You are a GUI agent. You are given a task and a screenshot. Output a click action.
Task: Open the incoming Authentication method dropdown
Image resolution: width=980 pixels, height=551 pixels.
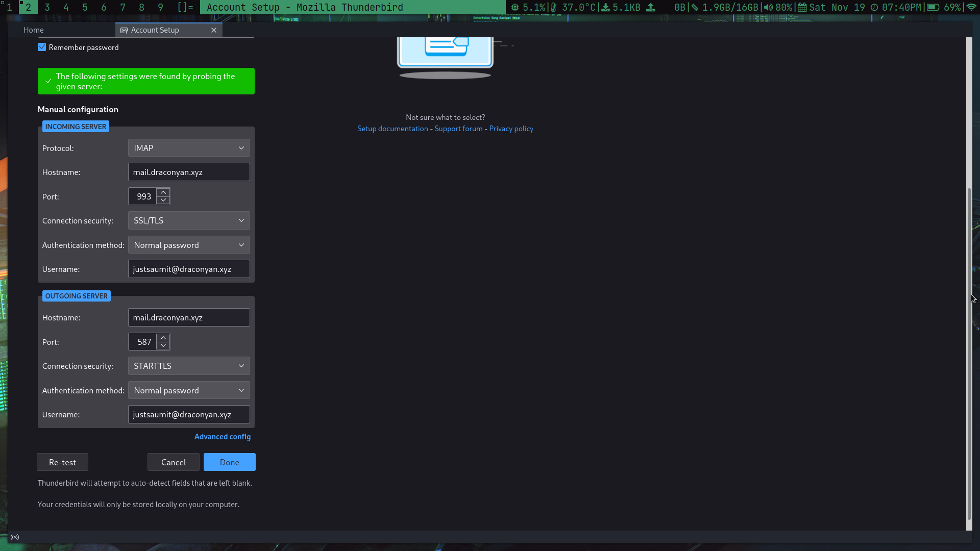coord(189,245)
